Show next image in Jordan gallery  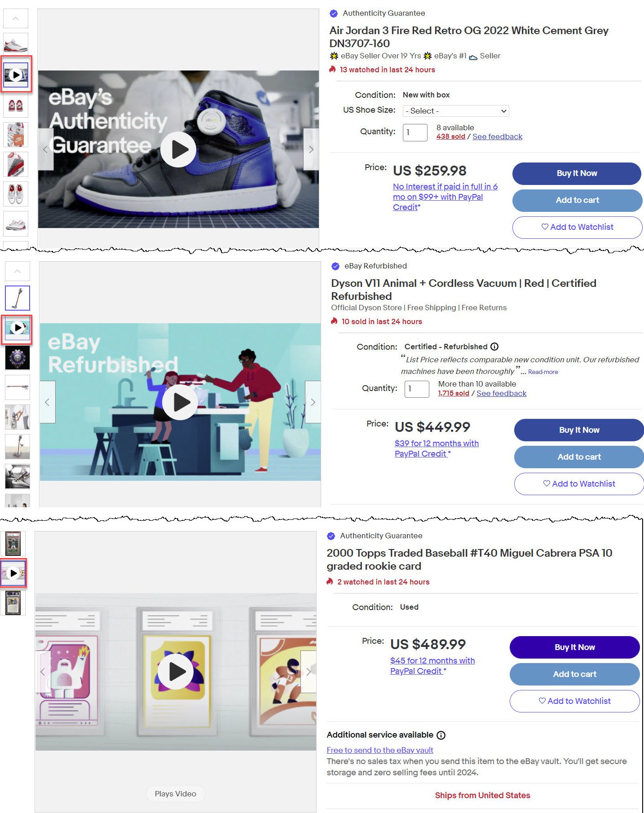311,149
